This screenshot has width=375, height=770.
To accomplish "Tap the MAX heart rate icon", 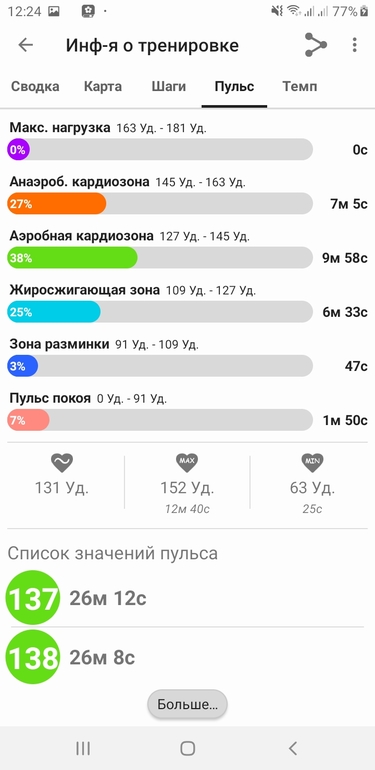I will point(187,463).
